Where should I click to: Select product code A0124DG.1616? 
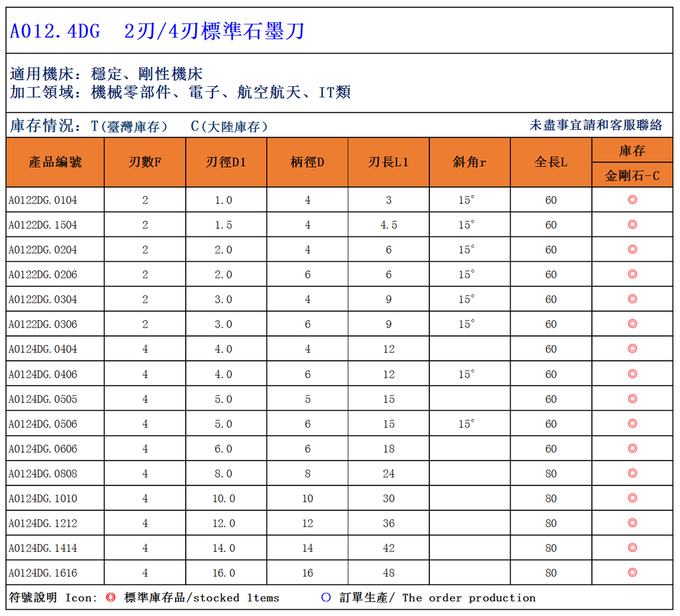pos(42,573)
